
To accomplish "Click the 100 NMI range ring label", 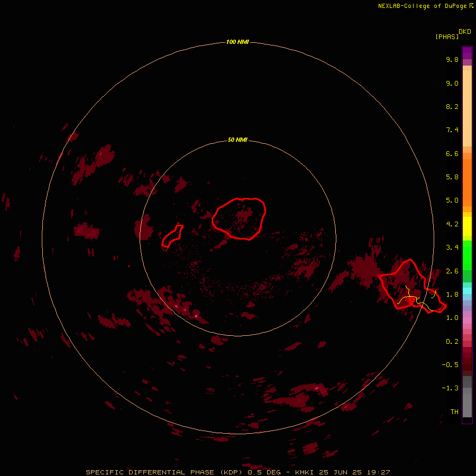I will (x=237, y=42).
